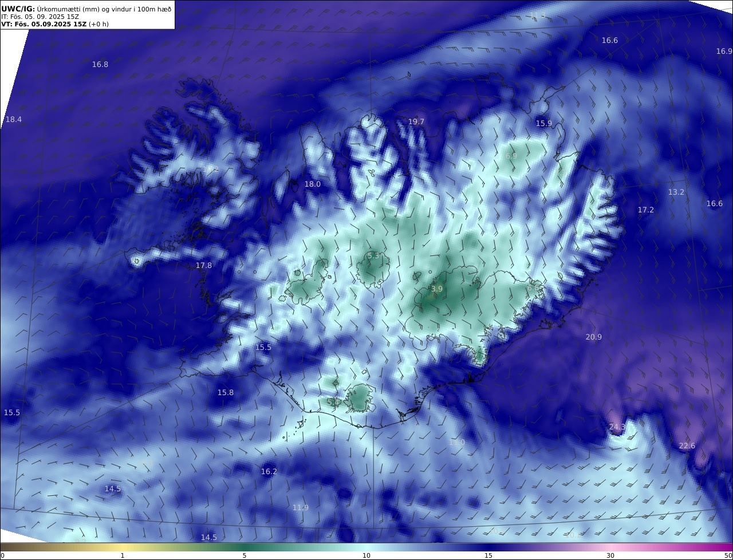Click the map title 'Úrkomumætti (mm) og vindur í 100m hæð'

point(104,9)
